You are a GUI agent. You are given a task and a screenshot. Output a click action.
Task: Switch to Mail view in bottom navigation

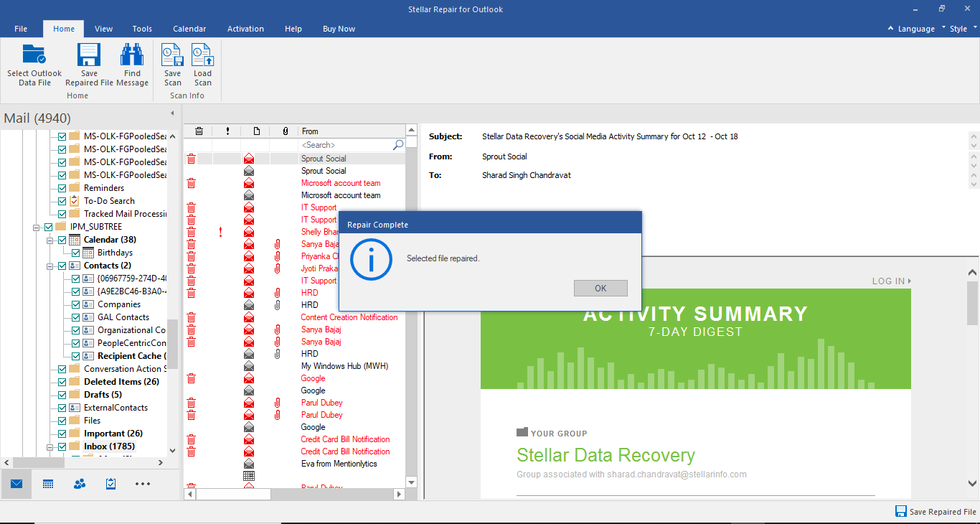click(17, 484)
